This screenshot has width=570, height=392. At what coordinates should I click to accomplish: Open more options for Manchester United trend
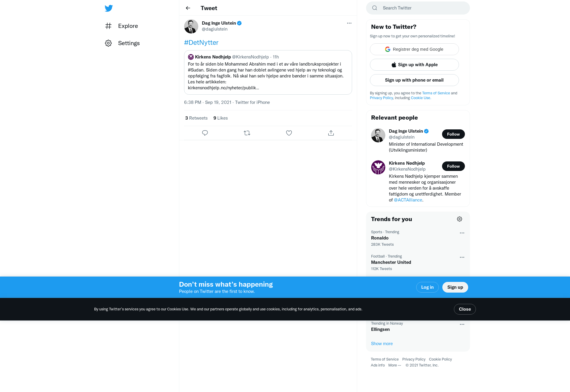click(x=462, y=257)
